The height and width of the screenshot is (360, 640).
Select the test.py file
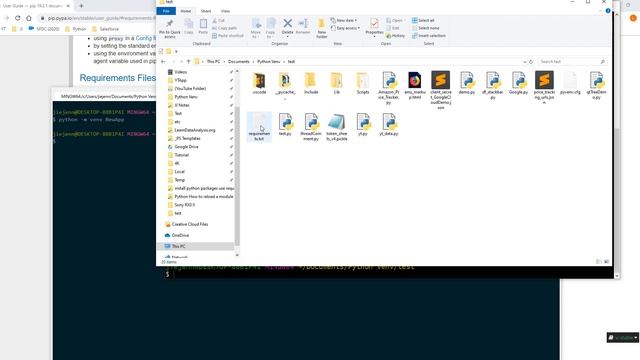coord(285,125)
